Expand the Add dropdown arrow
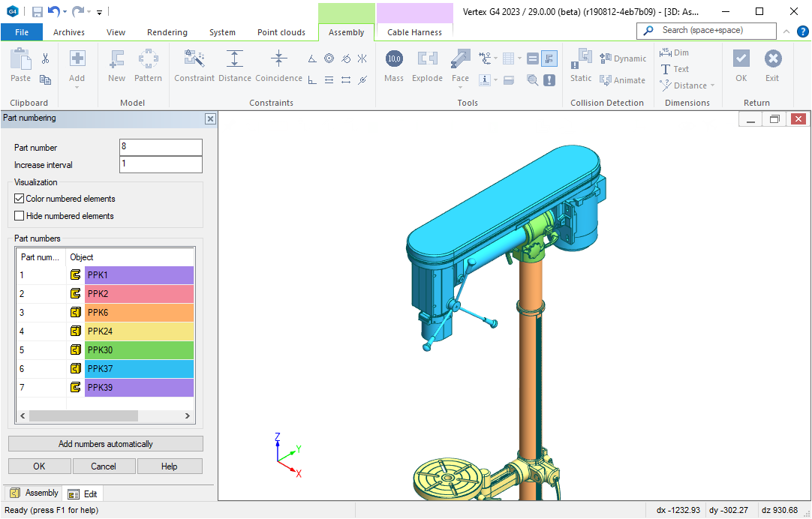This screenshot has height=519, width=812. [x=77, y=88]
